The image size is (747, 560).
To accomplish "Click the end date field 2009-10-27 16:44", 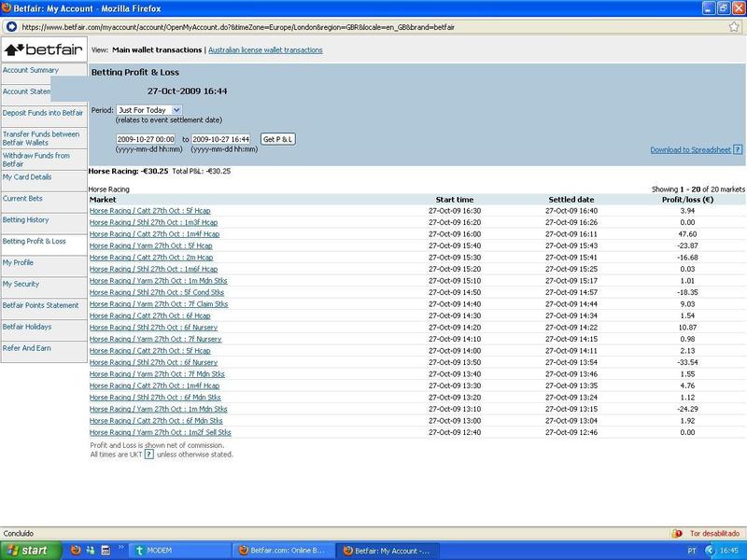I will [221, 139].
